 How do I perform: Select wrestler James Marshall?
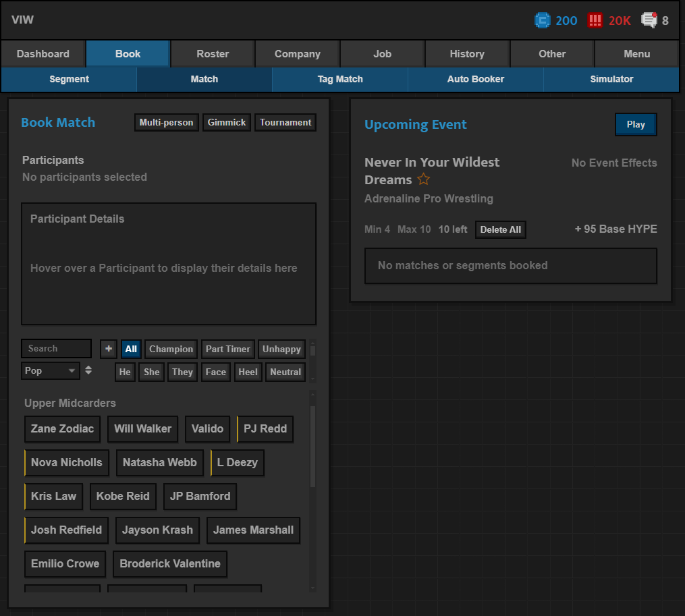253,530
